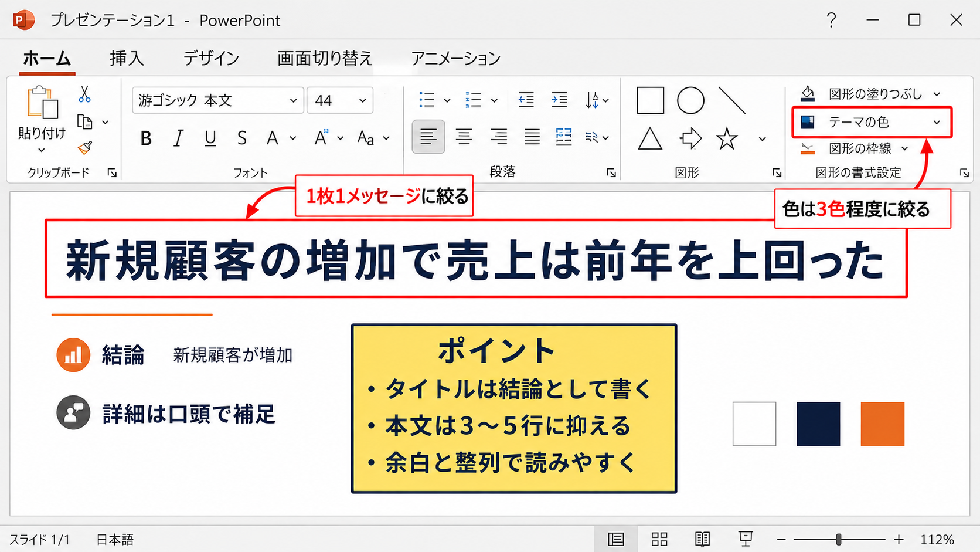This screenshot has height=552, width=980.
Task: Click the 112% zoom level
Action: (937, 540)
